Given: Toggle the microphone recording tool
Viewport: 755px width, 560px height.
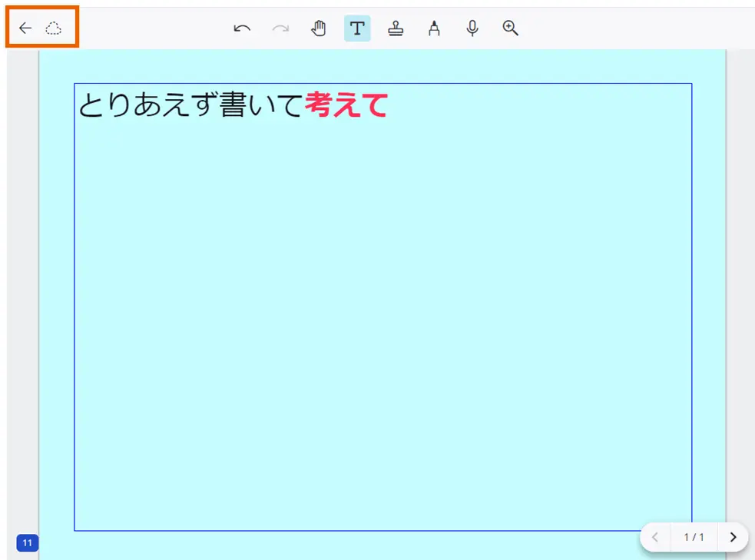Looking at the screenshot, I should click(472, 28).
